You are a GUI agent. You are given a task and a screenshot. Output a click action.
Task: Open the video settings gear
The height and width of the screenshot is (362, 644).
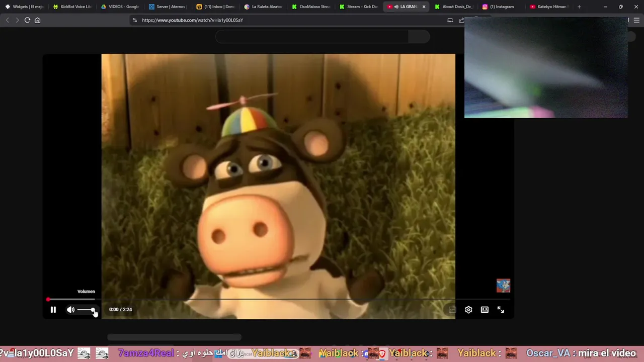(468, 310)
